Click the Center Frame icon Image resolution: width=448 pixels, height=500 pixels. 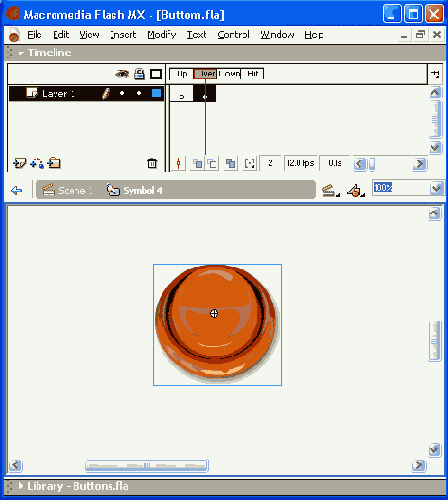178,163
